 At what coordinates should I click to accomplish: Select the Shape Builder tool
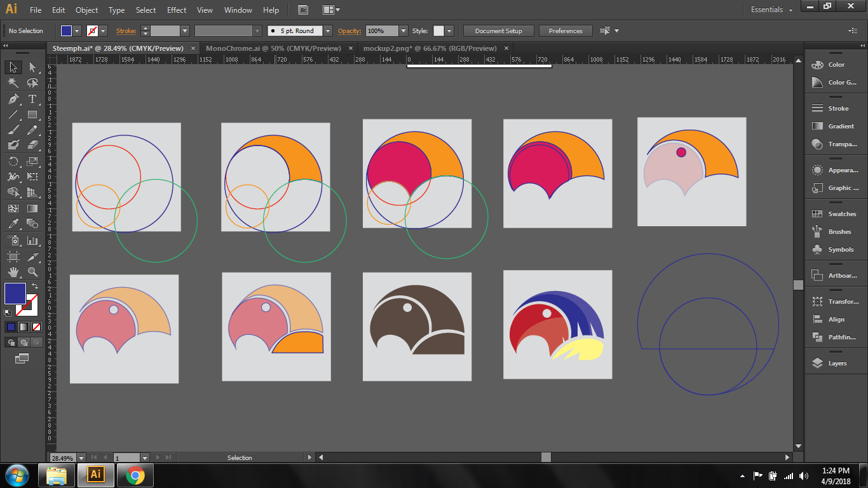[x=13, y=192]
